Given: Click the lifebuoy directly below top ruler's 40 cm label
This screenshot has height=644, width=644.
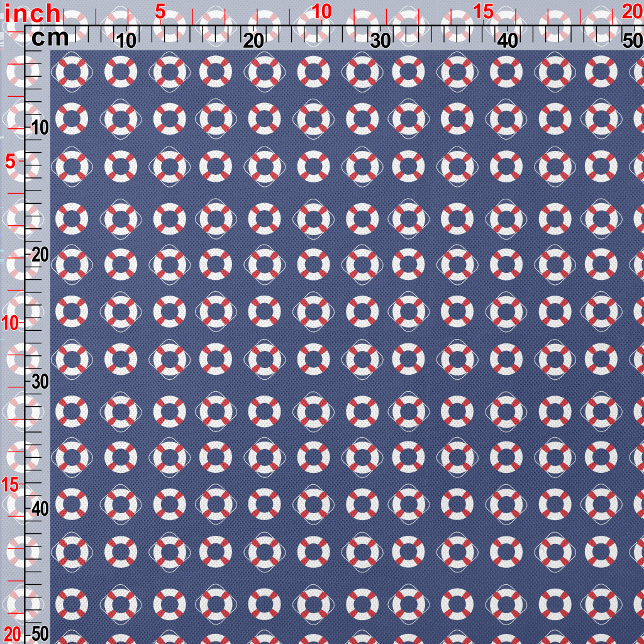Looking at the screenshot, I should click(506, 72).
